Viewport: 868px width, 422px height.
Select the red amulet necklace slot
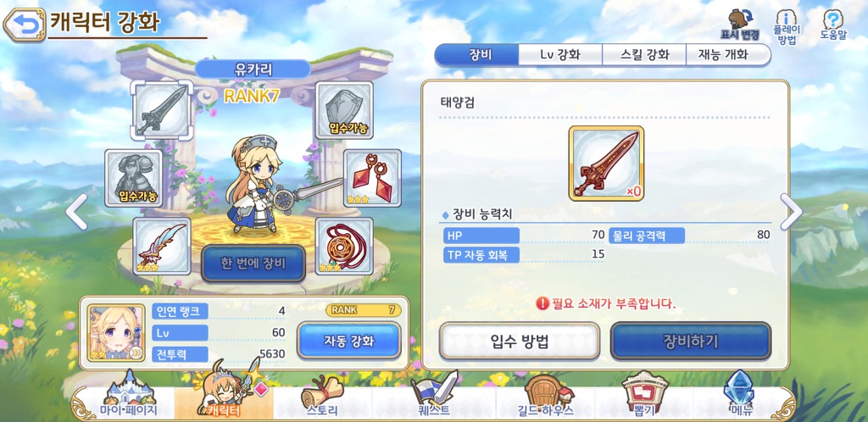click(x=344, y=246)
